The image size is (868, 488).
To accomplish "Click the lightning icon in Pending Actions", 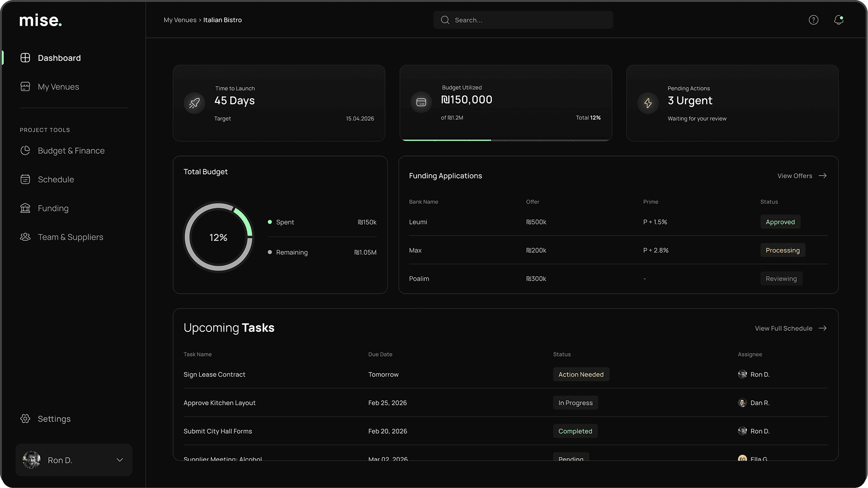I will (648, 103).
